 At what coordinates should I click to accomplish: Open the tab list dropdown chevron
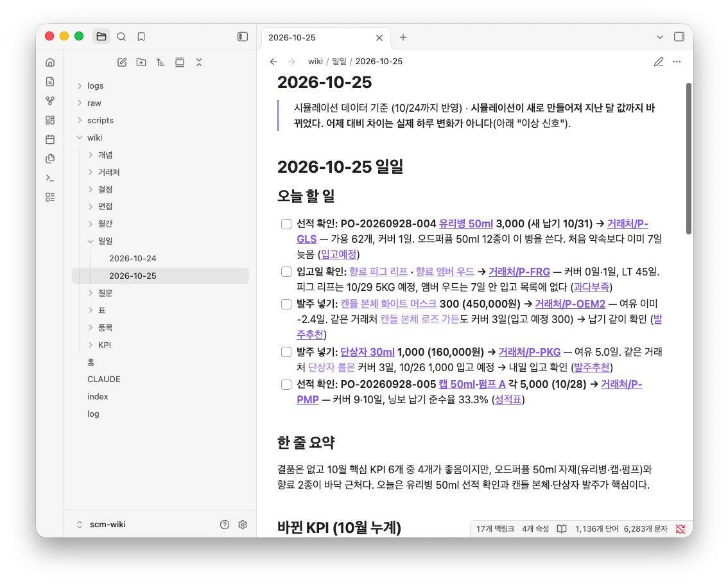point(660,37)
